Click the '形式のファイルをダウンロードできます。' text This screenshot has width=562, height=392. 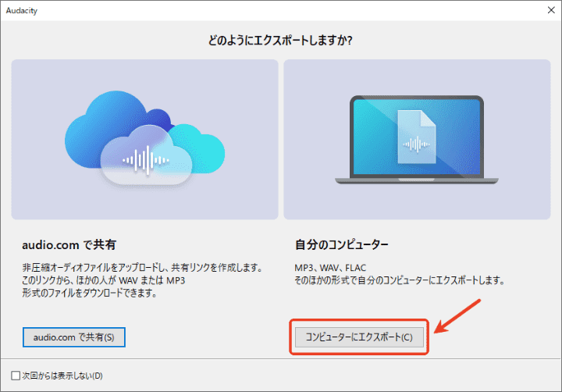[90, 293]
